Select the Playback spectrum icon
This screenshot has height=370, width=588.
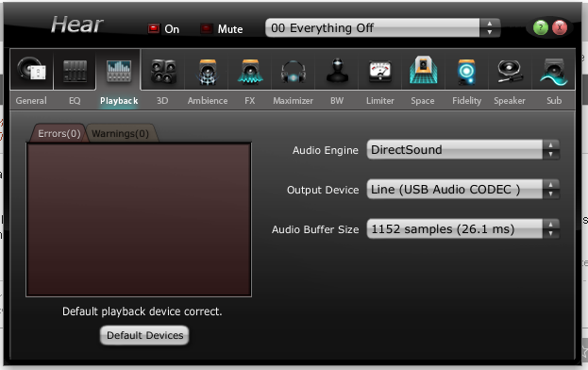point(119,71)
